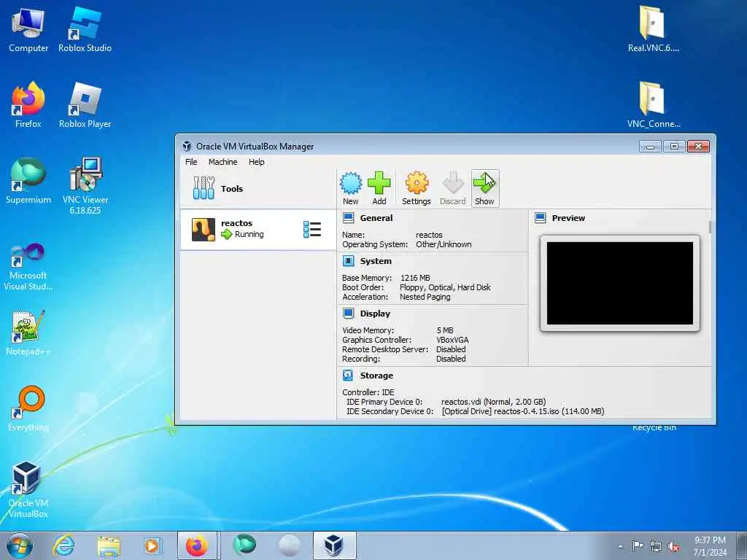The width and height of the screenshot is (747, 560).
Task: Click the Other/Unknown operating system value
Action: [x=444, y=244]
